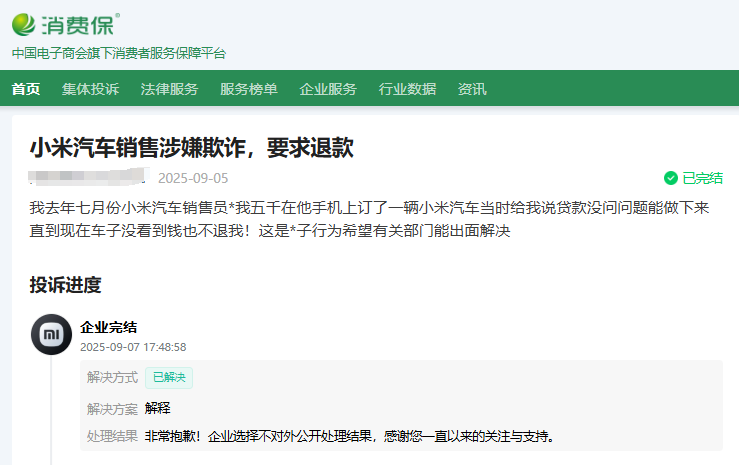
Task: Click the 已完结 status label
Action: (x=702, y=178)
